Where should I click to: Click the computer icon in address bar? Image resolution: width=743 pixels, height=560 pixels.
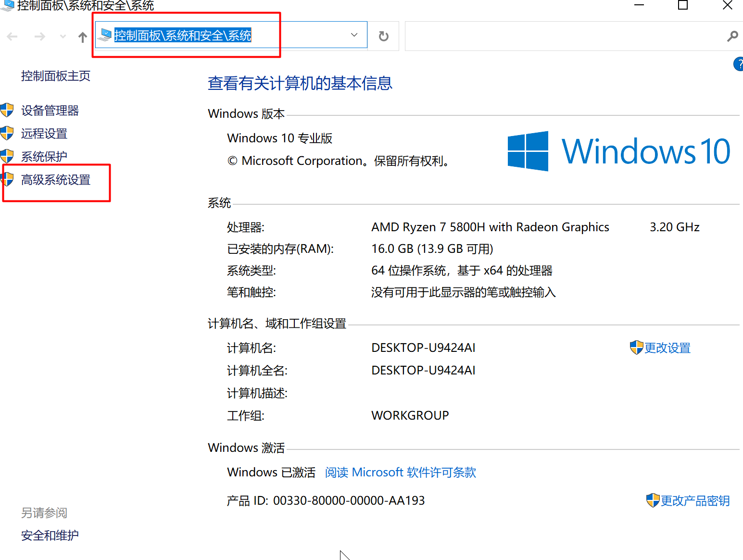pyautogui.click(x=105, y=35)
